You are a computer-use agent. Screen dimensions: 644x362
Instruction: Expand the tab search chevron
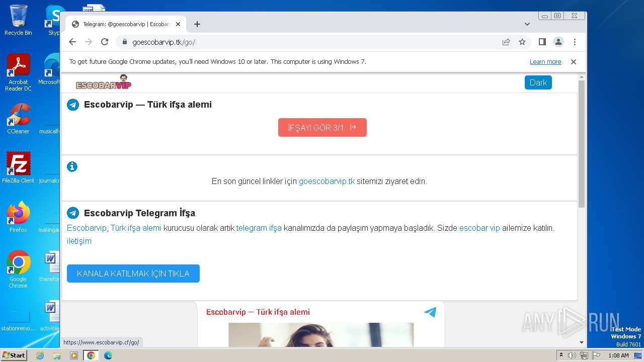click(527, 24)
